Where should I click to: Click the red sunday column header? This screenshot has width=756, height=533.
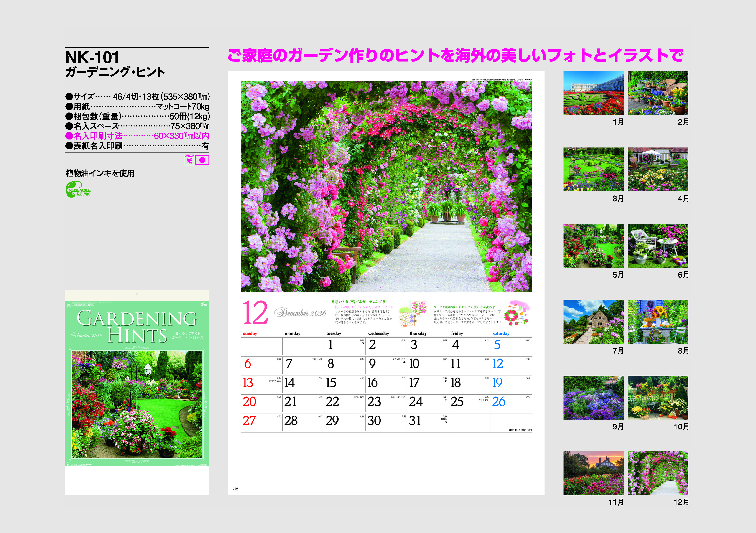(250, 333)
